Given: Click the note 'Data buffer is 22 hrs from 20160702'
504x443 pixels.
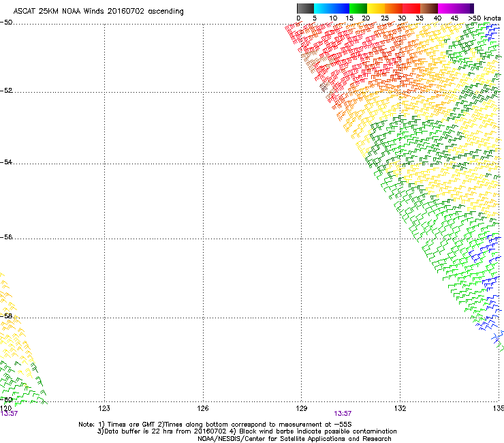Looking at the screenshot, I should [x=165, y=431].
